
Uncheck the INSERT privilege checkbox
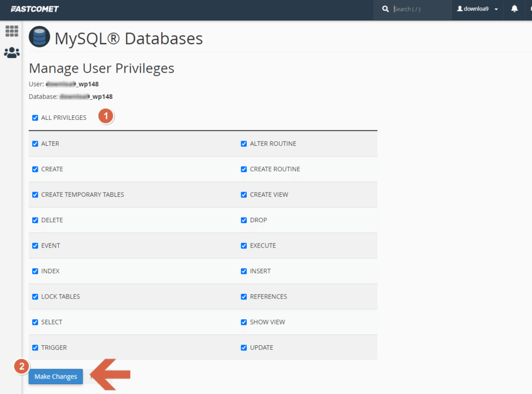(x=244, y=271)
